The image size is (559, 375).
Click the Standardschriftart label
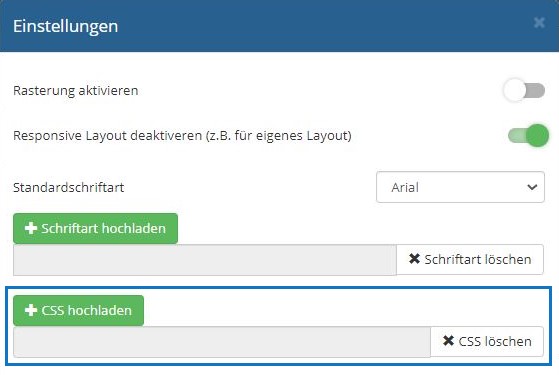point(68,188)
